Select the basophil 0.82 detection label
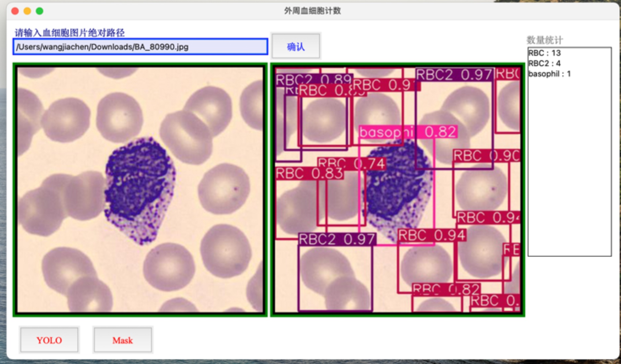 coord(408,132)
